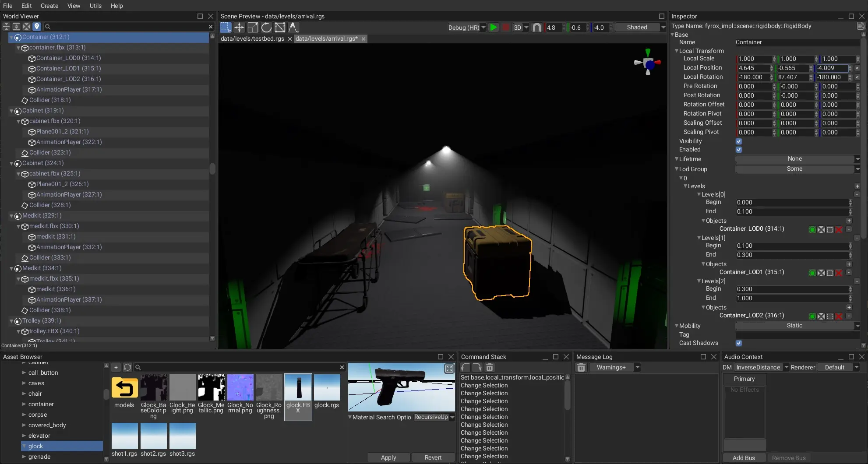The width and height of the screenshot is (868, 464).
Task: Collapse the Cabinet (319:1) tree node
Action: click(11, 111)
